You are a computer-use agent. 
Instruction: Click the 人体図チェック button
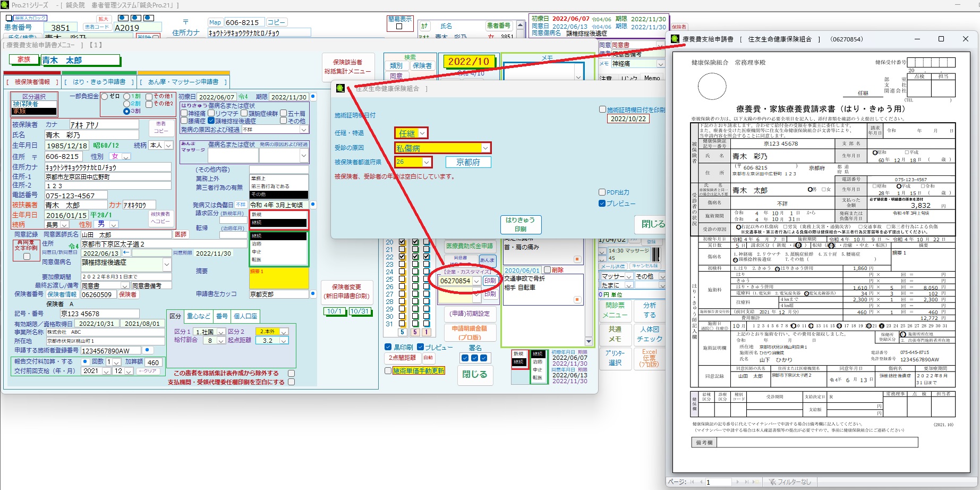(x=649, y=334)
